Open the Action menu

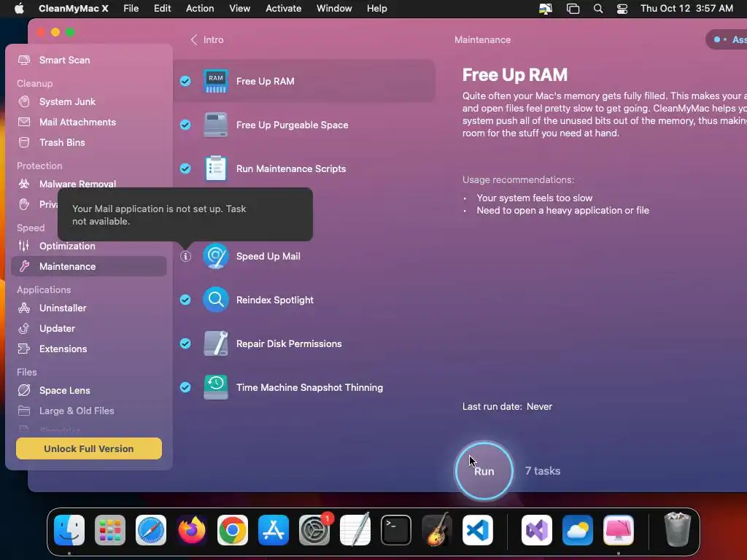point(200,9)
